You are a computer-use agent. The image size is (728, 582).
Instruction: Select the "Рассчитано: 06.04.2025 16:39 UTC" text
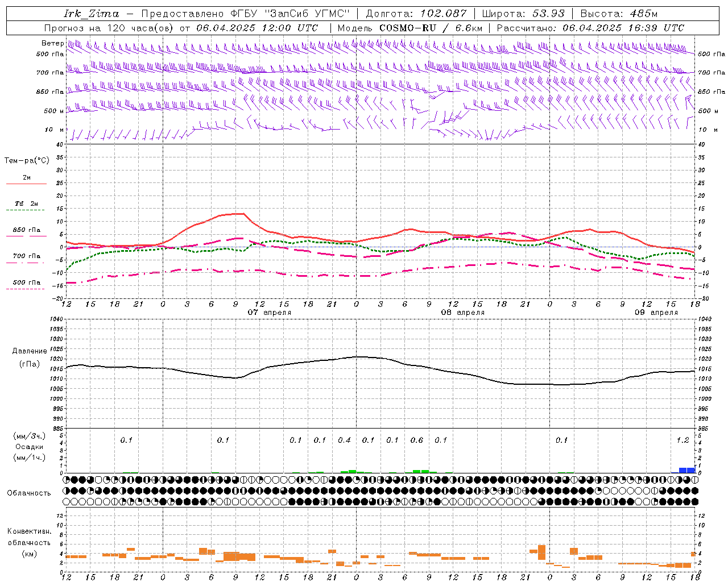(590, 28)
